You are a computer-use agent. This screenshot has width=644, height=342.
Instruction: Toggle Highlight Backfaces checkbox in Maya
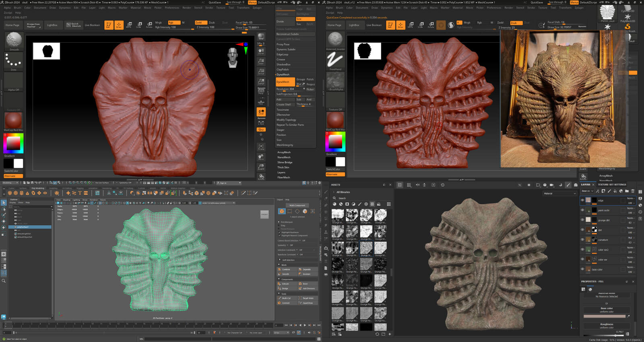pos(280,232)
